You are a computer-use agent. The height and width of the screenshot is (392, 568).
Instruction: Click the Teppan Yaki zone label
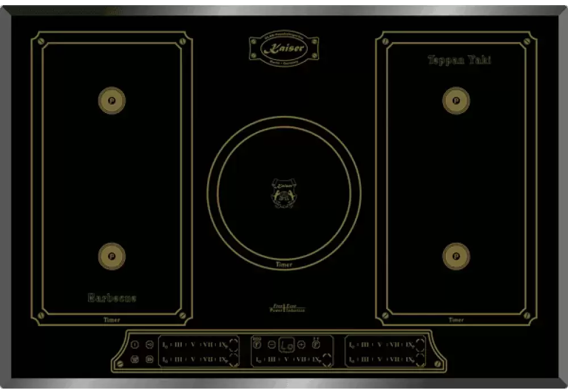coord(459,60)
